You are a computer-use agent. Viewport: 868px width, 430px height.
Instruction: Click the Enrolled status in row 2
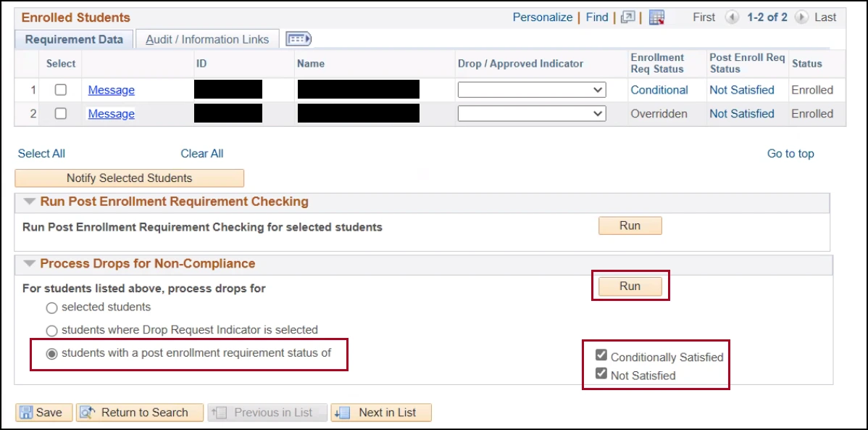click(812, 114)
